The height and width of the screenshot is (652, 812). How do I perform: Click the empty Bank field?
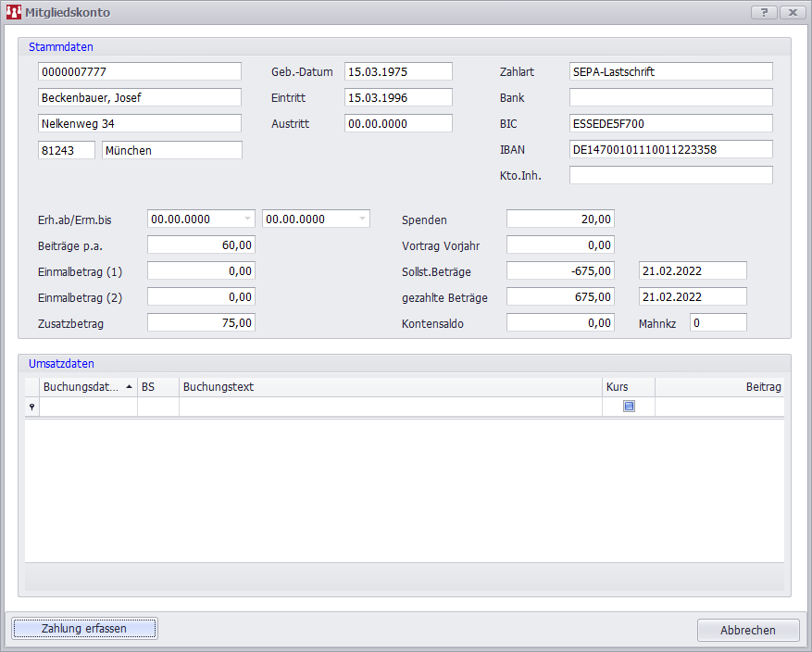point(670,98)
